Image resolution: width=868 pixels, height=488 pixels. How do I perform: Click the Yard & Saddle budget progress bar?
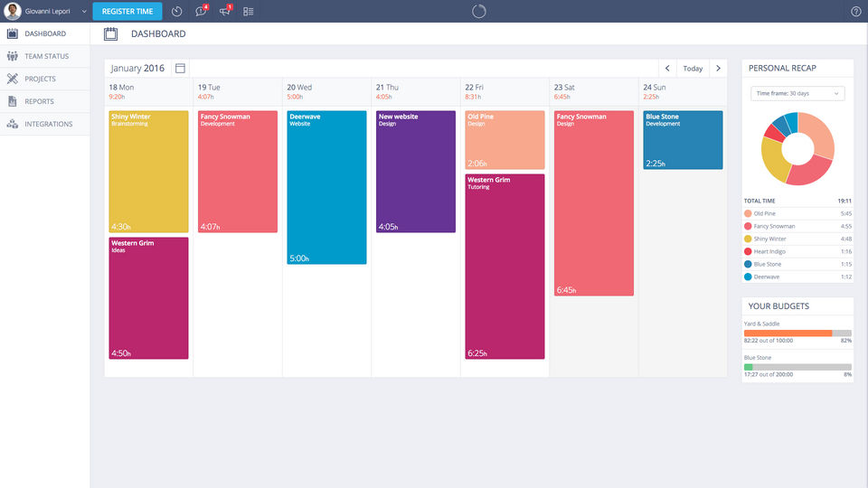pyautogui.click(x=797, y=333)
